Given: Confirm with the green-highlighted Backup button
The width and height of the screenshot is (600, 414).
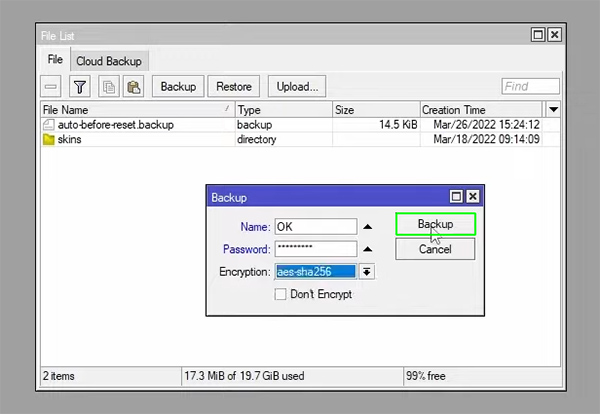Looking at the screenshot, I should click(435, 225).
